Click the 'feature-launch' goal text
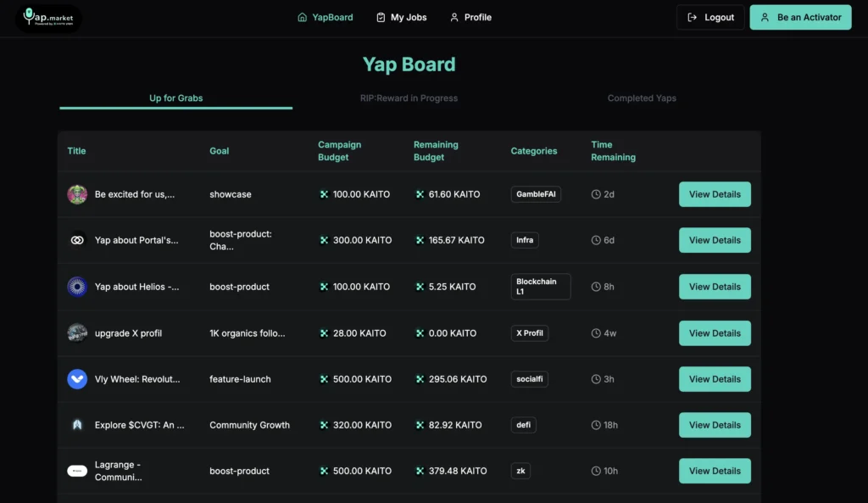Image resolution: width=868 pixels, height=503 pixels. (x=240, y=379)
